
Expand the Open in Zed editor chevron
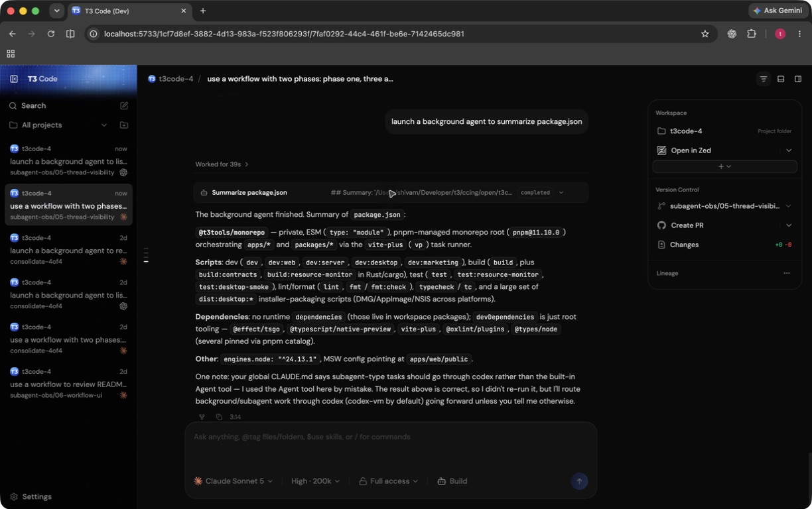[x=789, y=150]
